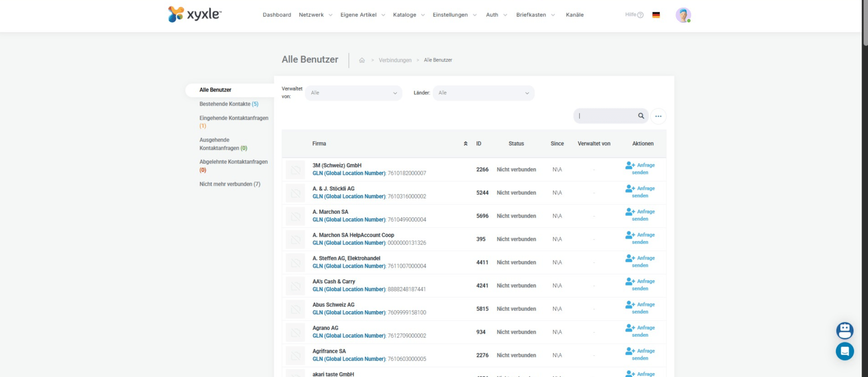Click the home breadcrumb icon
The width and height of the screenshot is (868, 377).
(362, 60)
